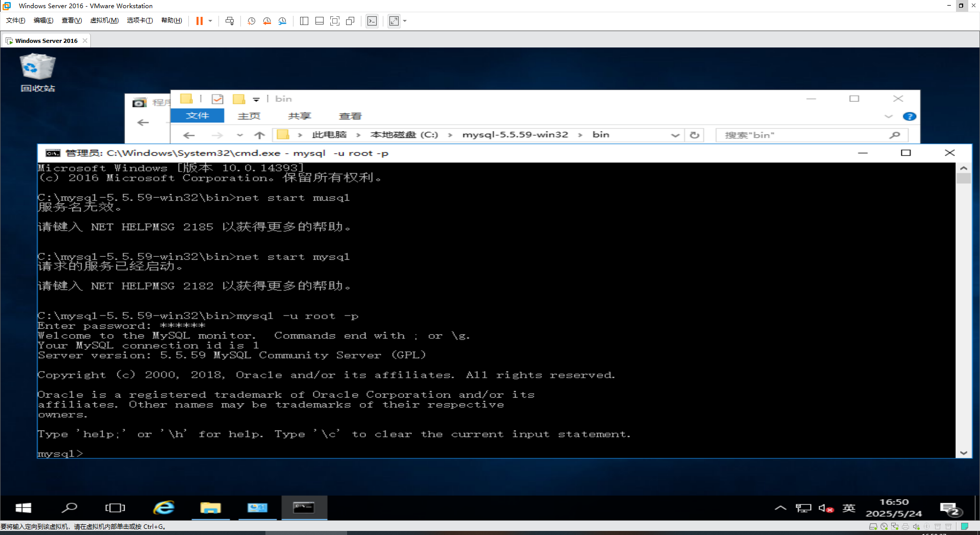
Task: Expand the Explorer ribbon with the chevron
Action: [889, 116]
